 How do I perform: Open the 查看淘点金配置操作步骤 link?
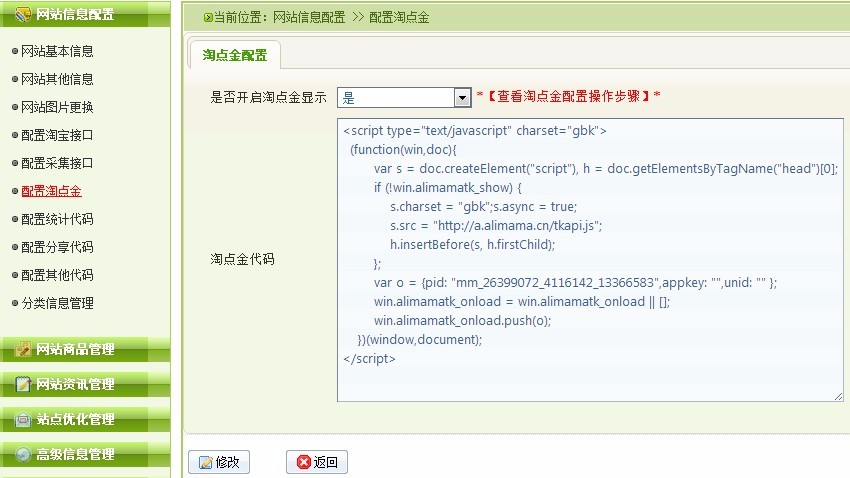568,96
